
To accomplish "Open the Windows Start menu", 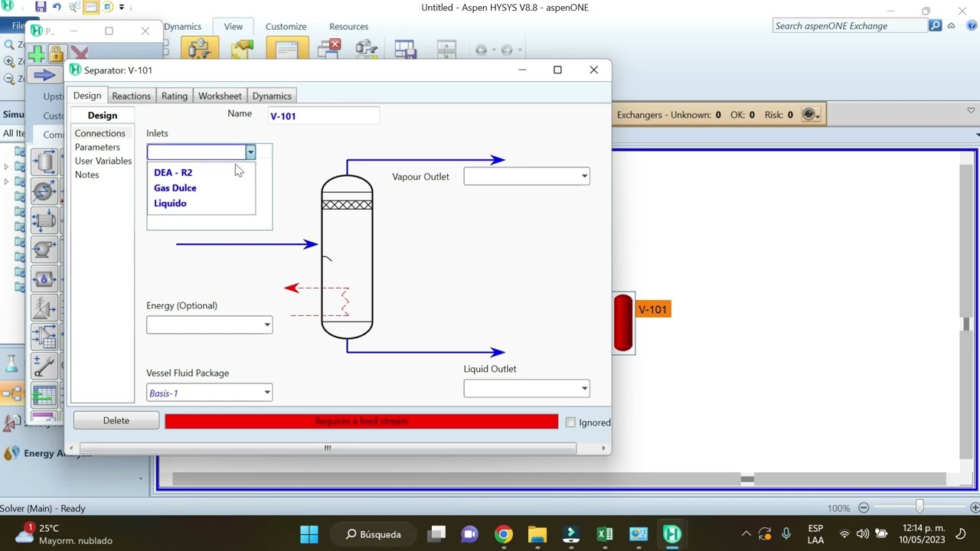I will [309, 534].
